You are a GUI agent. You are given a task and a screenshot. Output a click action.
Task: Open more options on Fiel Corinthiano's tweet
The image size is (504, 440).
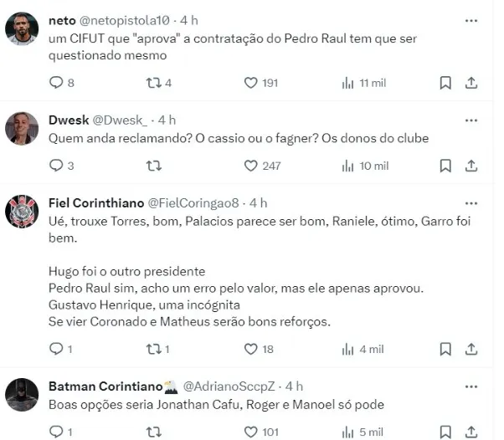pyautogui.click(x=471, y=203)
